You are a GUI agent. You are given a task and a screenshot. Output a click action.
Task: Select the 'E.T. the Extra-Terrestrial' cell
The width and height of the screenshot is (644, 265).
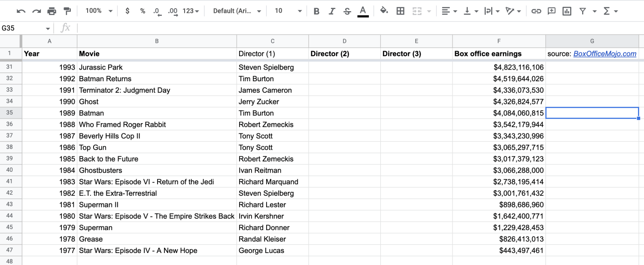click(x=157, y=193)
